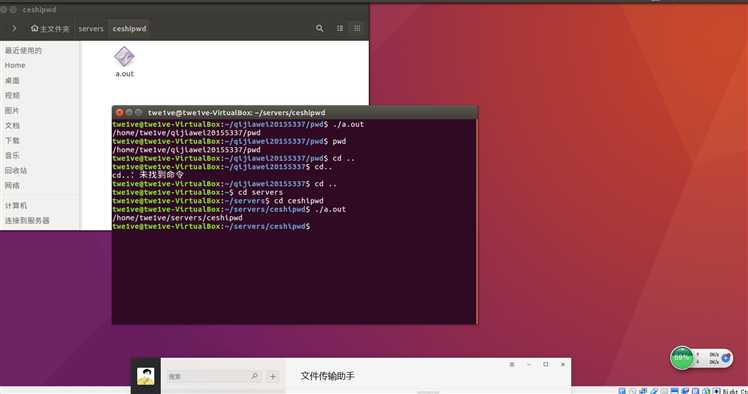Click the file manager title 'ceshipwd'
The image size is (748, 394).
pos(39,10)
